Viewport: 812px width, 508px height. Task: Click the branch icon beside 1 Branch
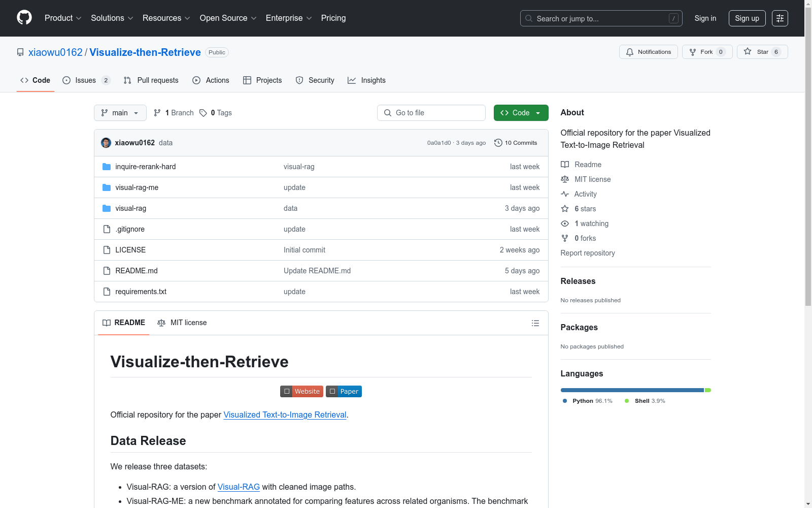[157, 113]
